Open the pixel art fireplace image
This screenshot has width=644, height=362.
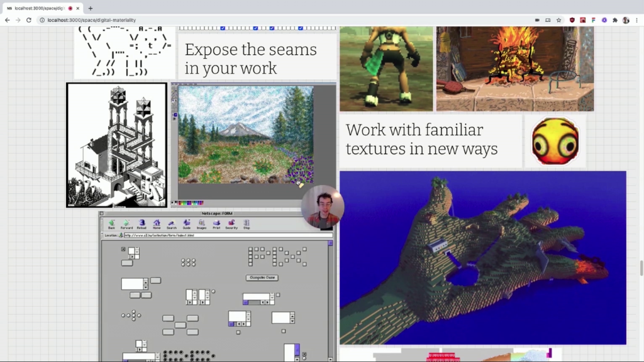[515, 69]
